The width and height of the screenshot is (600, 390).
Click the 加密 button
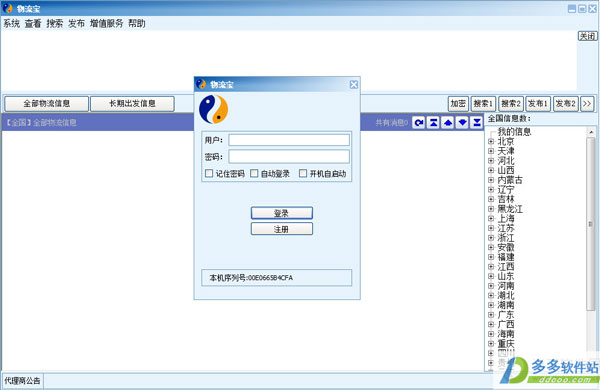(x=458, y=104)
